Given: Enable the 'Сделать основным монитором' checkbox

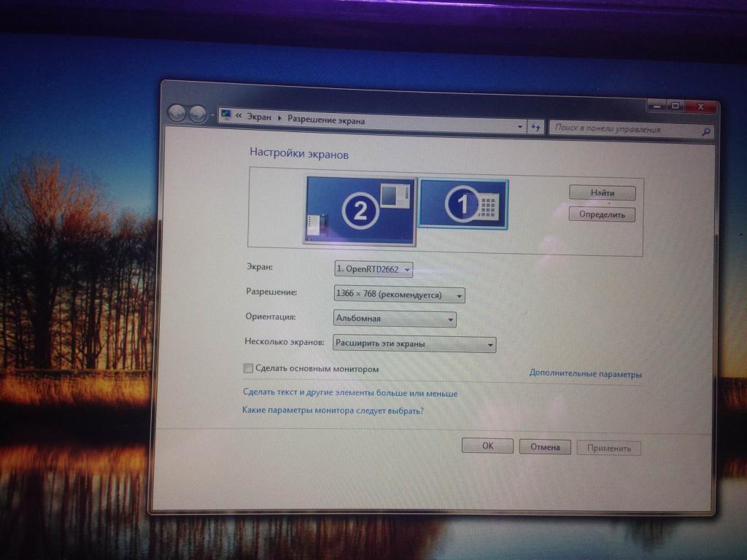Looking at the screenshot, I should 248,369.
